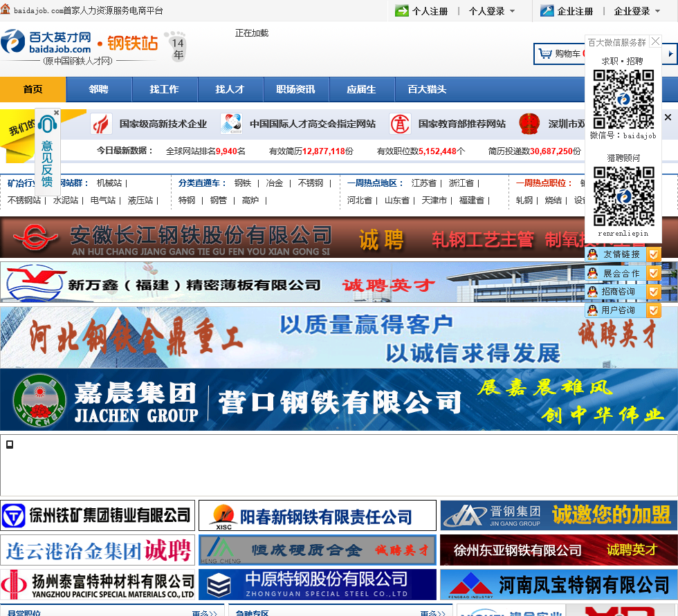Click the QQ penguin icon for 友情链接
The width and height of the screenshot is (678, 616).
(592, 254)
